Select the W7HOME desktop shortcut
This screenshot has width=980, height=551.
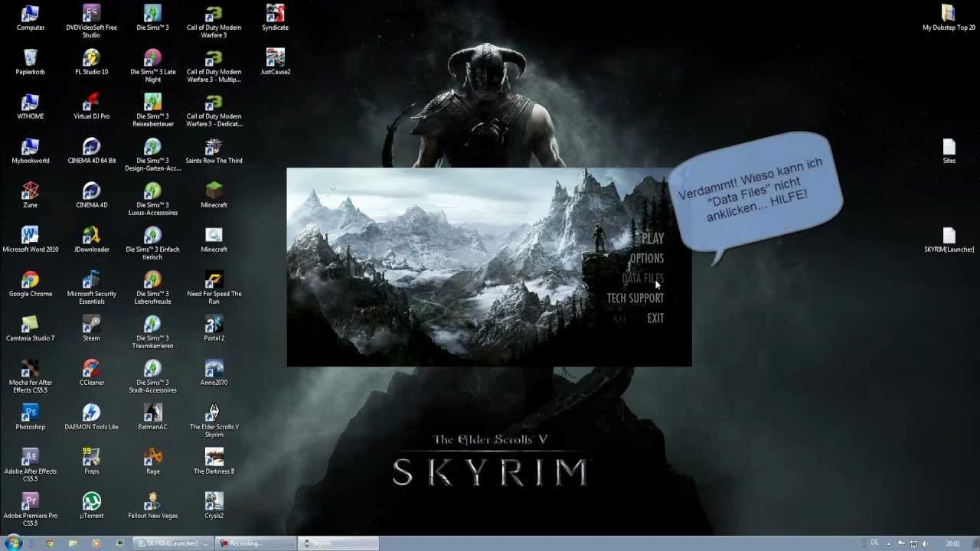pos(31,107)
